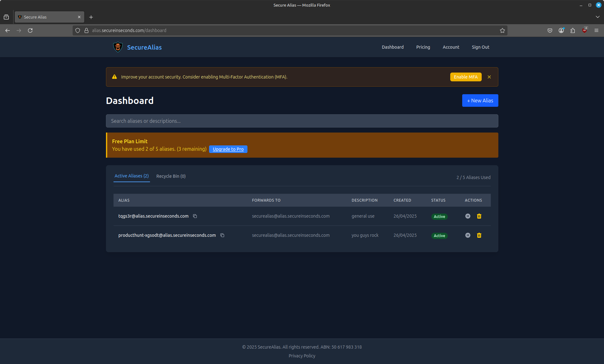Screen dimensions: 604x364
Task: Open the Account page
Action: click(x=451, y=47)
